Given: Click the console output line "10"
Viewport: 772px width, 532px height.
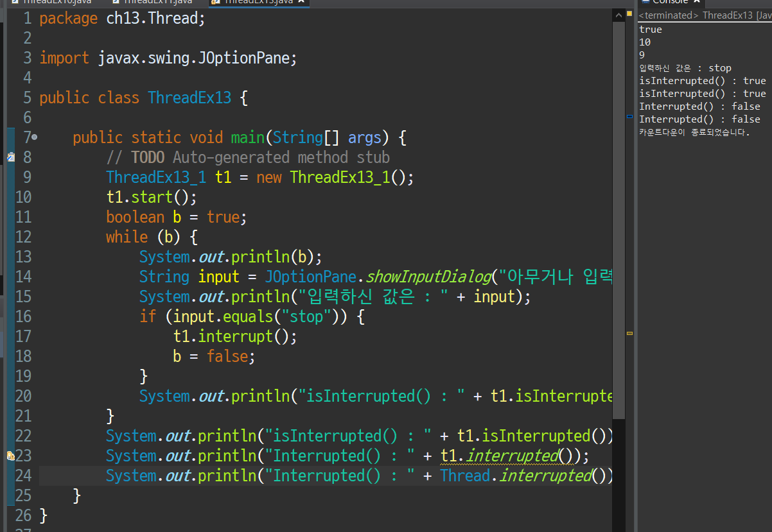Looking at the screenshot, I should coord(645,42).
